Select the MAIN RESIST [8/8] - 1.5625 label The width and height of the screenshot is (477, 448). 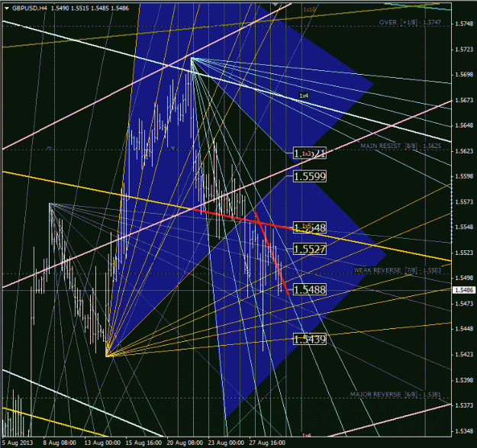(x=401, y=146)
